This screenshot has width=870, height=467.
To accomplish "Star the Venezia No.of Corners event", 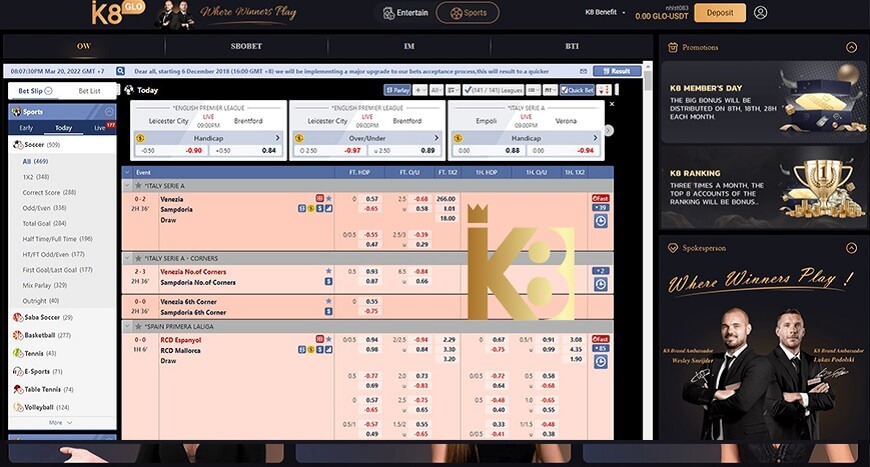I will [329, 271].
